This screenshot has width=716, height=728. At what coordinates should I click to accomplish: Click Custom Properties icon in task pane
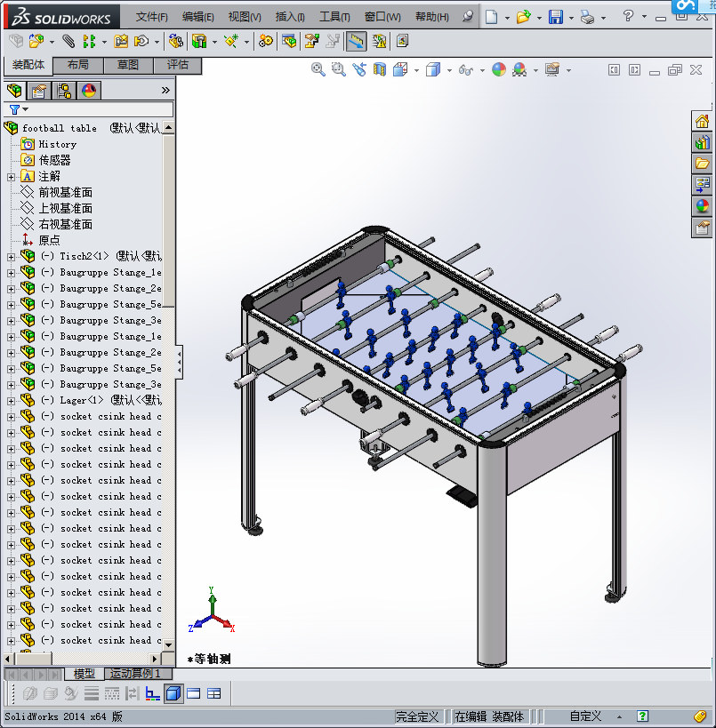click(702, 227)
